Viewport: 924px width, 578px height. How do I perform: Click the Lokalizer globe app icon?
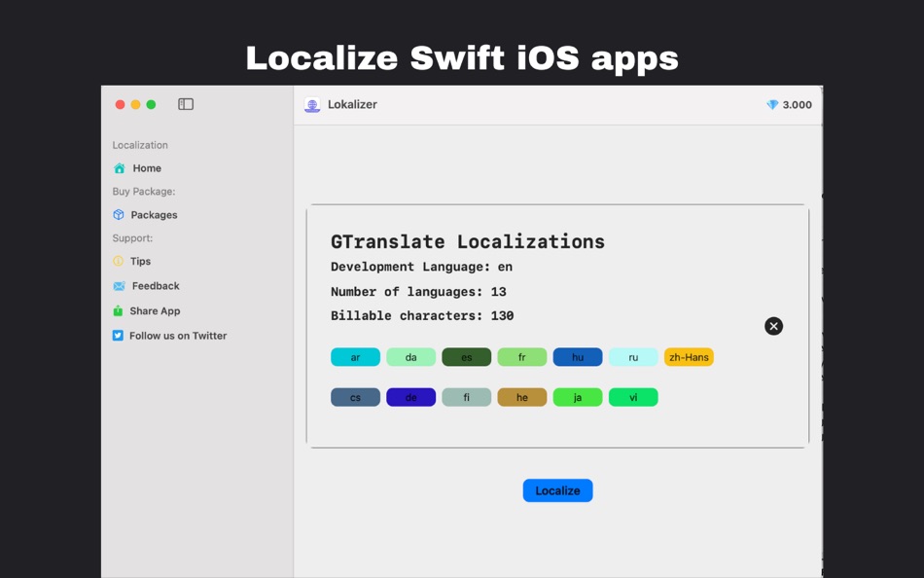pyautogui.click(x=312, y=104)
